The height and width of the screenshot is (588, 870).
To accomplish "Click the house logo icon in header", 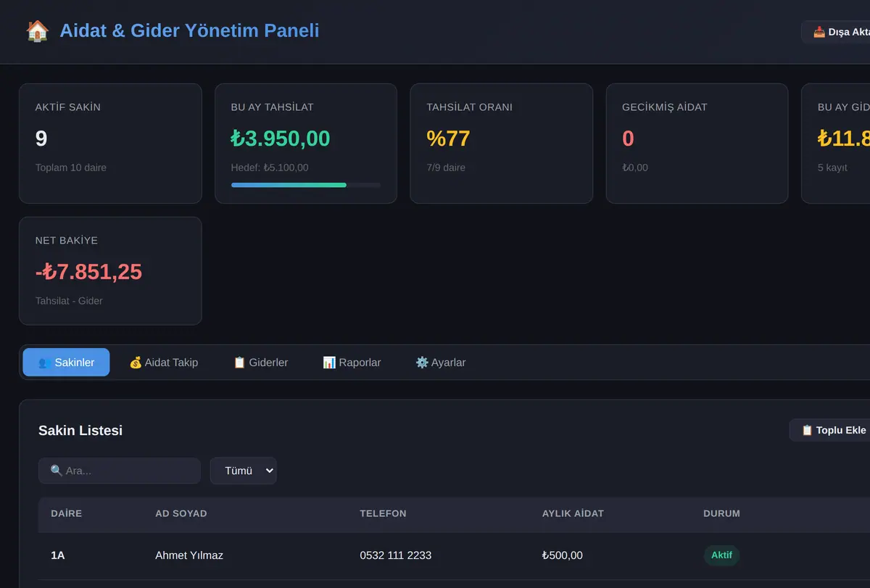I will [37, 30].
